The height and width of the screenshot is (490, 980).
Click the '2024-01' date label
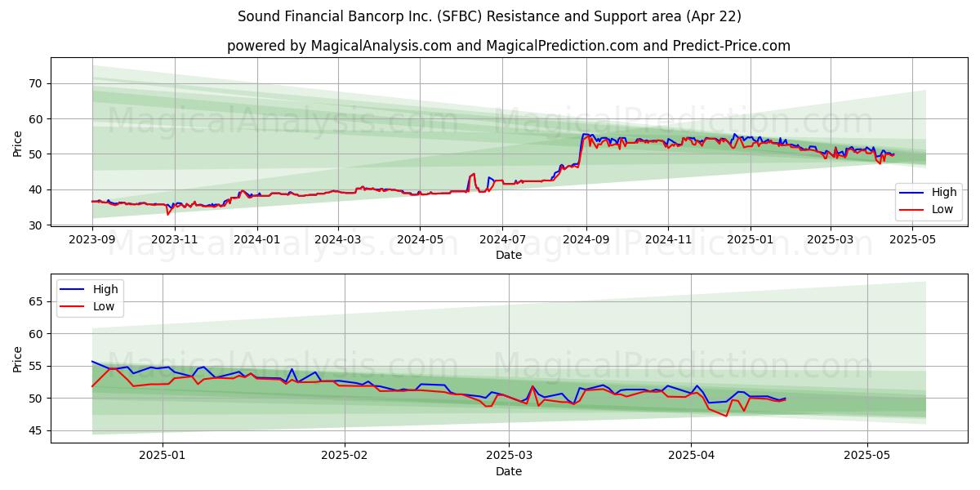pos(257,239)
